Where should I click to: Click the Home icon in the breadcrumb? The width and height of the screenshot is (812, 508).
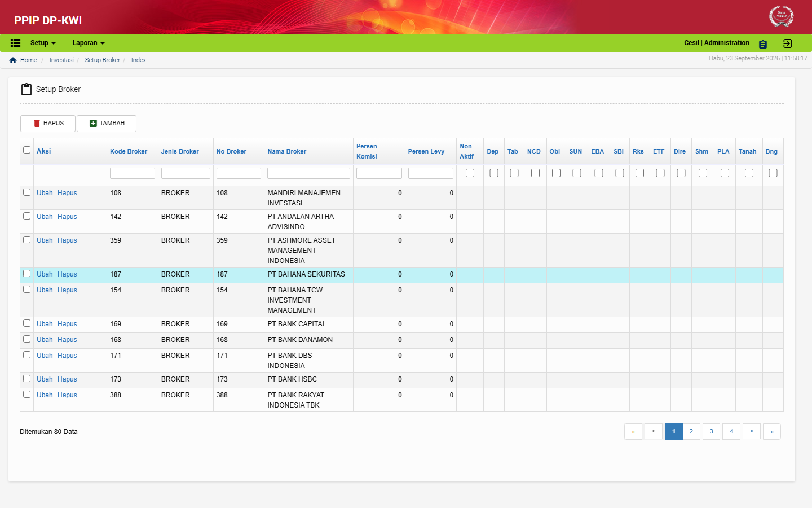tap(13, 60)
